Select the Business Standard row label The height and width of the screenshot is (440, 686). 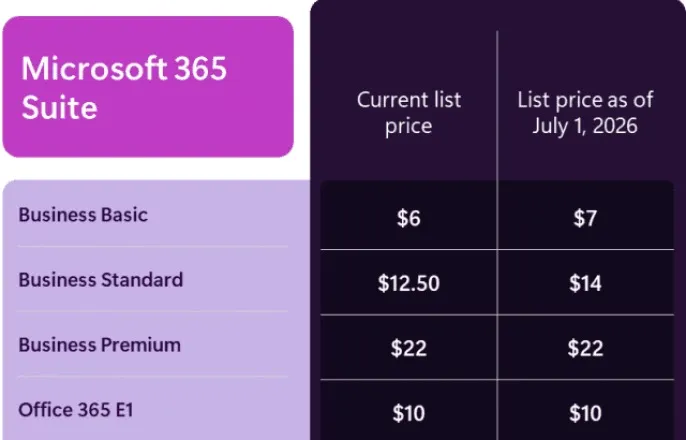100,280
